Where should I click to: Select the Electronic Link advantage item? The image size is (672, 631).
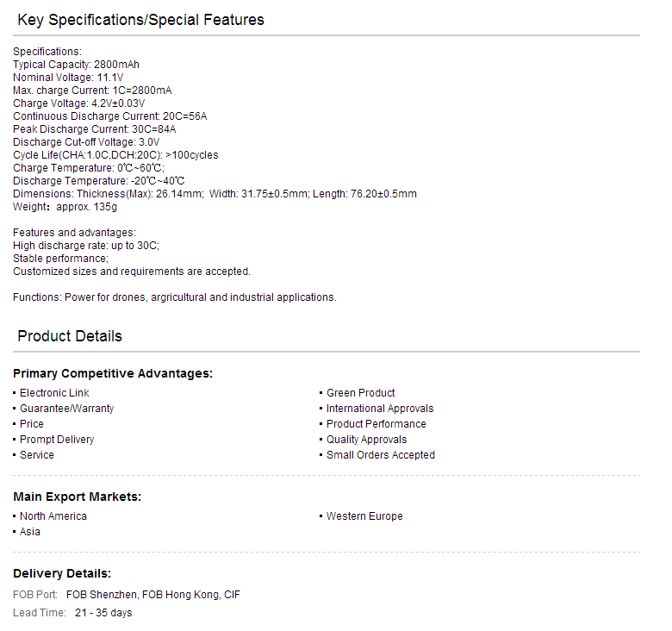click(x=54, y=393)
